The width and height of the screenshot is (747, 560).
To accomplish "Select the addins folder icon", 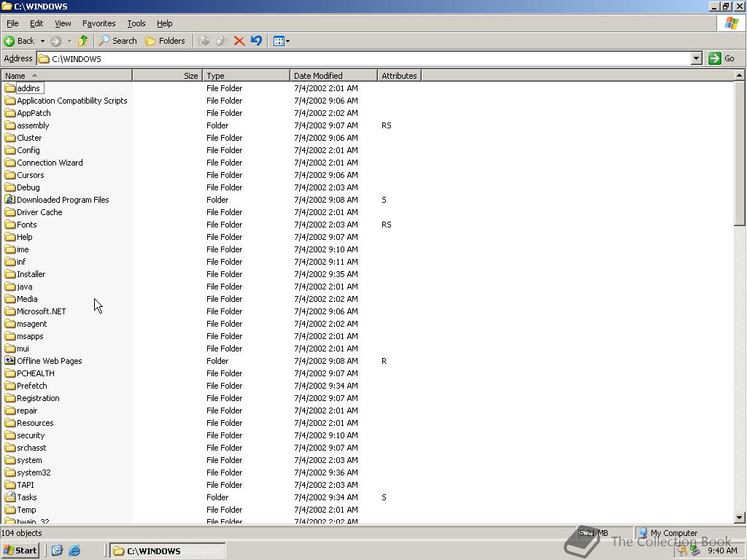I will click(10, 88).
